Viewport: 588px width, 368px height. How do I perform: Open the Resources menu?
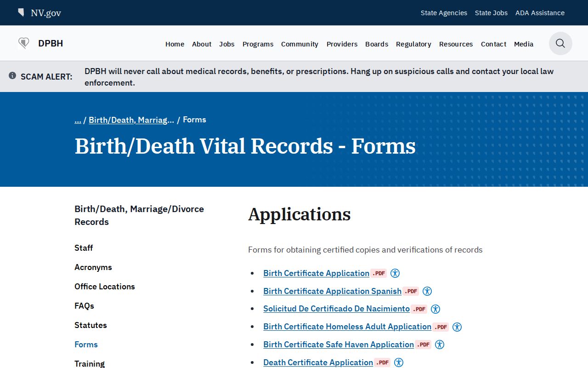pyautogui.click(x=456, y=44)
